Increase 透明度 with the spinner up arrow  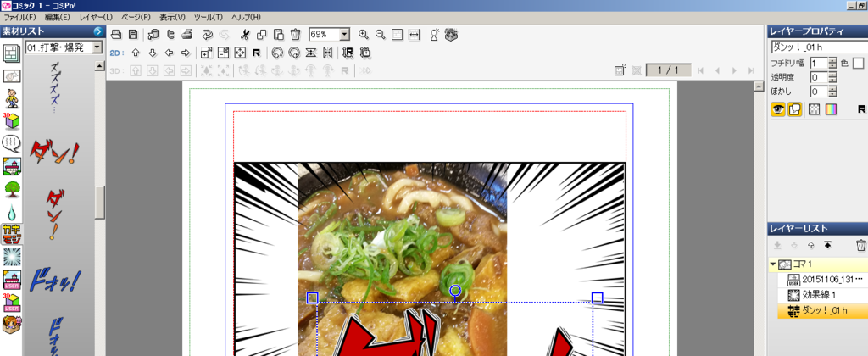coord(833,75)
